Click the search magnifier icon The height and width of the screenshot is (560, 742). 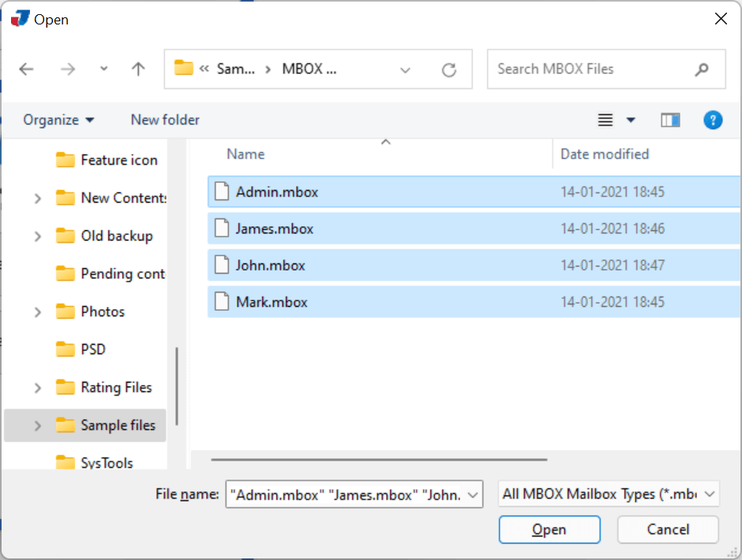701,69
